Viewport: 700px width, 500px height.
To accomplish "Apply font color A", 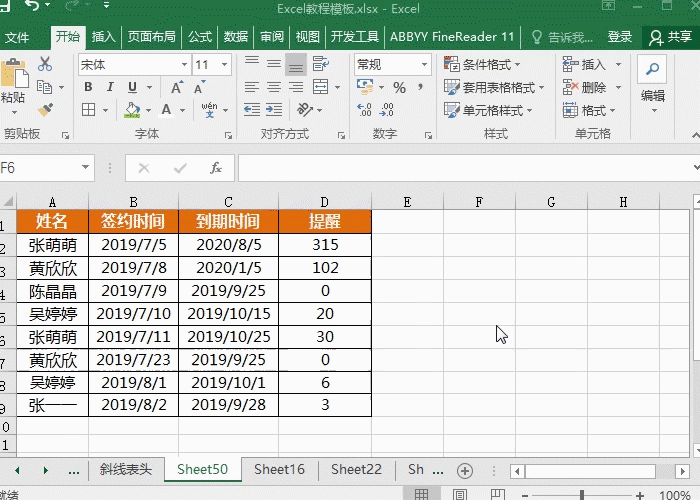I will [167, 110].
